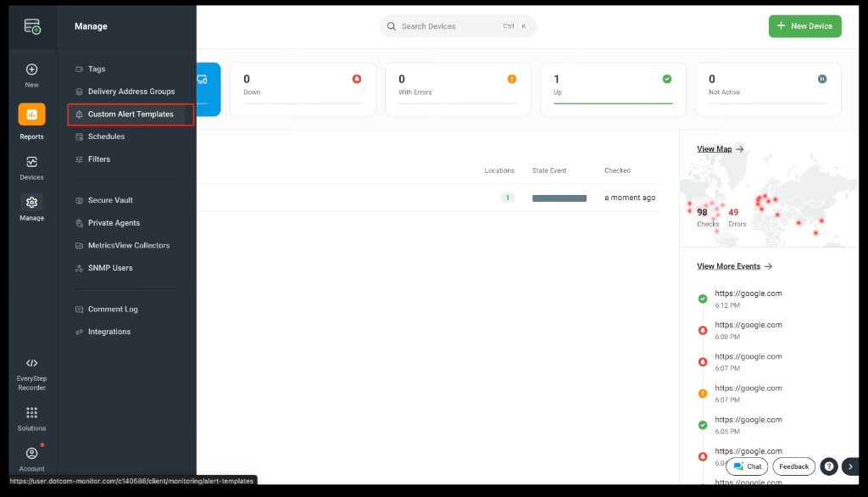Open Delivery Address Groups in Manage menu

131,92
